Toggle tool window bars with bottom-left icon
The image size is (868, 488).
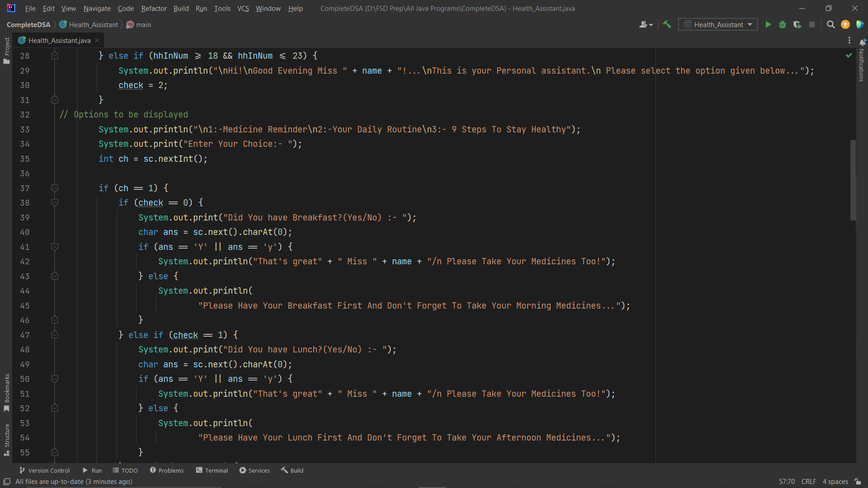click(7, 482)
